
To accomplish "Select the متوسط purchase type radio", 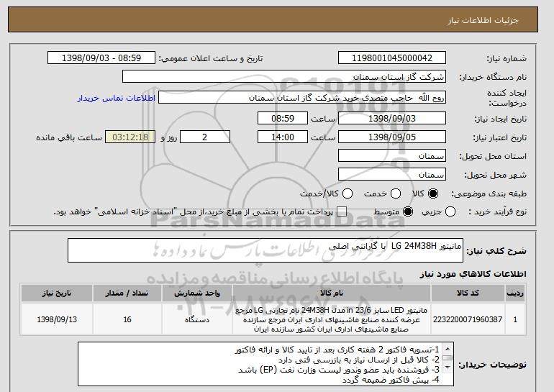I will 408,212.
